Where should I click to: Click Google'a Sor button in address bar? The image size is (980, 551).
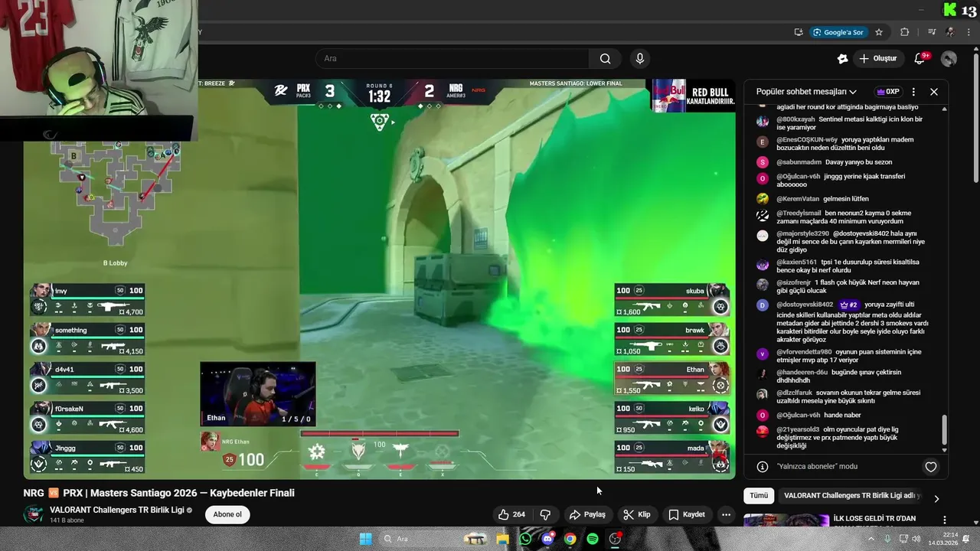(838, 32)
